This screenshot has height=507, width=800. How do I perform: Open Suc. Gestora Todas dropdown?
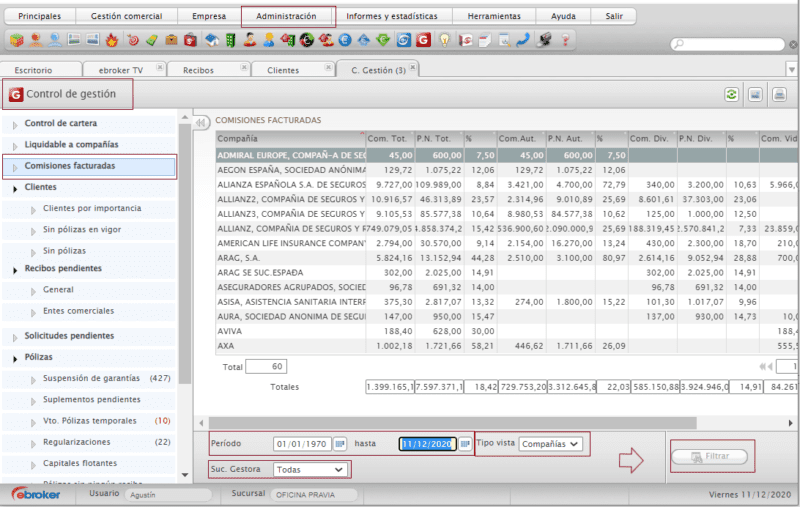coord(310,469)
